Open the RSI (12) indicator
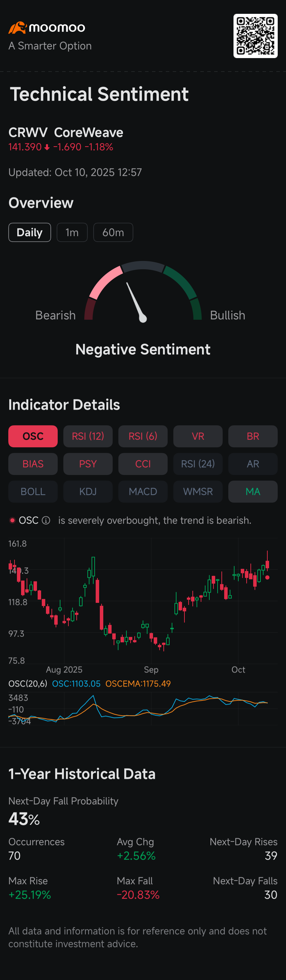286x980 pixels. pyautogui.click(x=88, y=436)
